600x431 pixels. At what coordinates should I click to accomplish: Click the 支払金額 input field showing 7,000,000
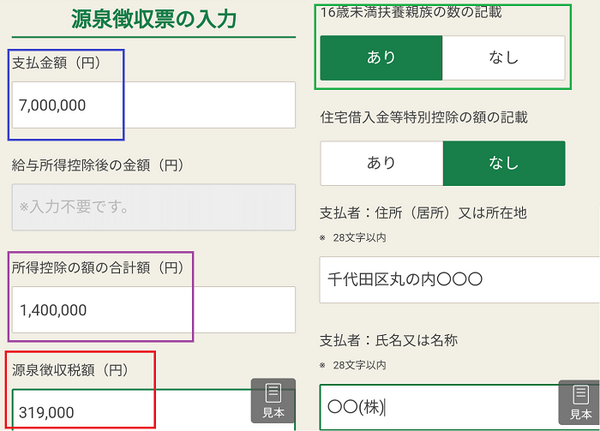[154, 105]
